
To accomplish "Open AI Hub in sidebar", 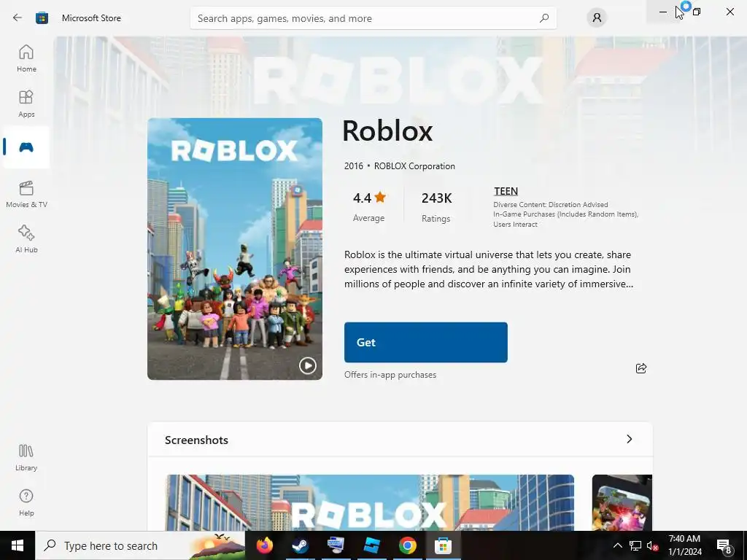I will coord(26,239).
